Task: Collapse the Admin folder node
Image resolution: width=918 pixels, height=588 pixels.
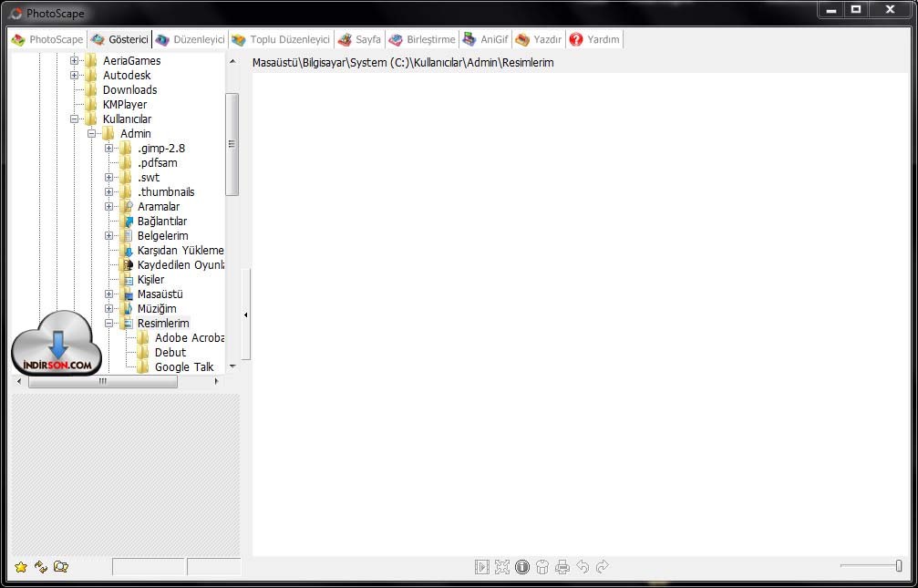Action: [91, 133]
